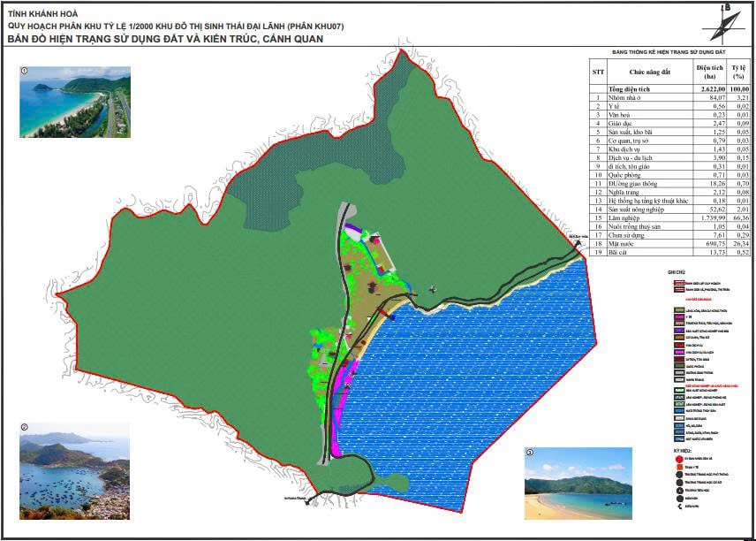The height and width of the screenshot is (541, 756).
Task: Open the bottom-right beach photo
Action: click(x=578, y=484)
